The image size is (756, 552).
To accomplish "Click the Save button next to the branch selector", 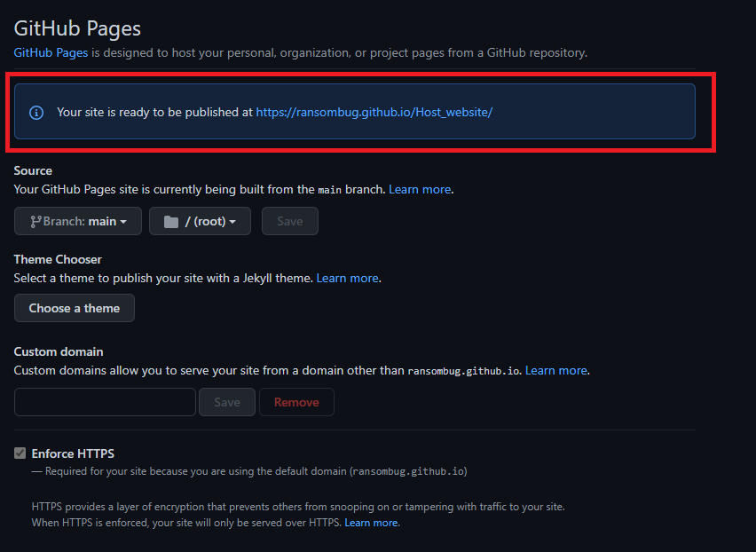I will [x=289, y=221].
